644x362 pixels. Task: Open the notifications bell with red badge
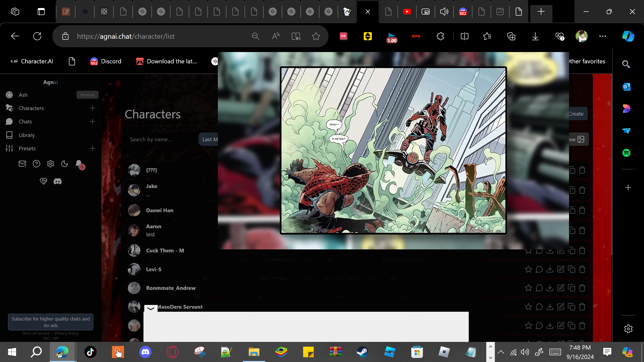[79, 164]
